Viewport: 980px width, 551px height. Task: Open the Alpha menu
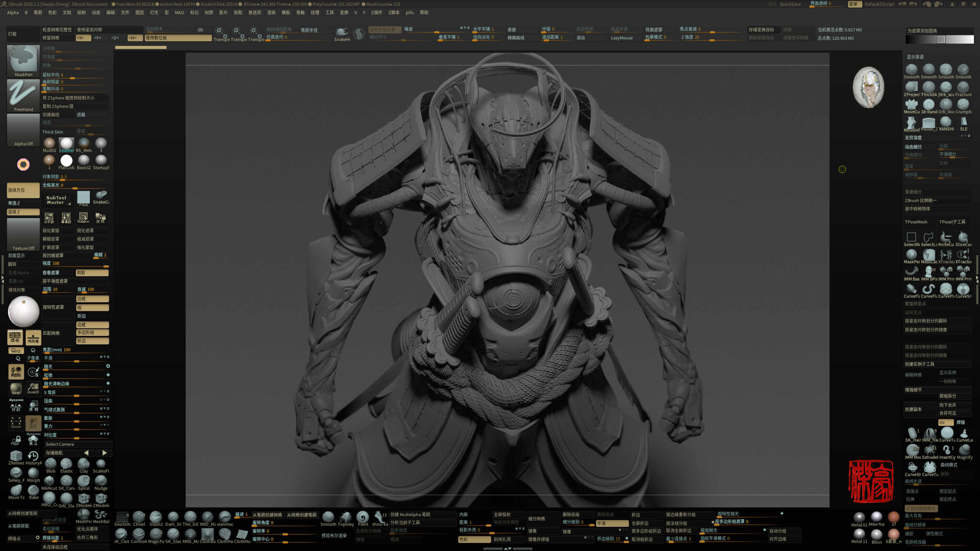[x=13, y=12]
